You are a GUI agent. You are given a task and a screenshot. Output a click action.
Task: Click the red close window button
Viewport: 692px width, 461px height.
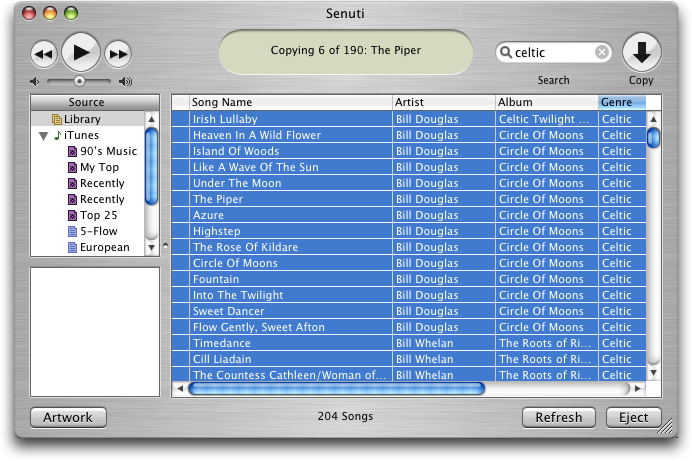(29, 13)
